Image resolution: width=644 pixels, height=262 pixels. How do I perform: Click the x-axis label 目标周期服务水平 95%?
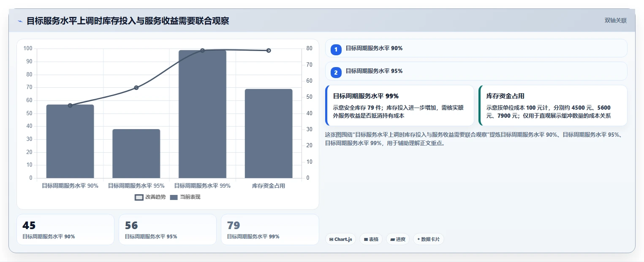pyautogui.click(x=136, y=186)
